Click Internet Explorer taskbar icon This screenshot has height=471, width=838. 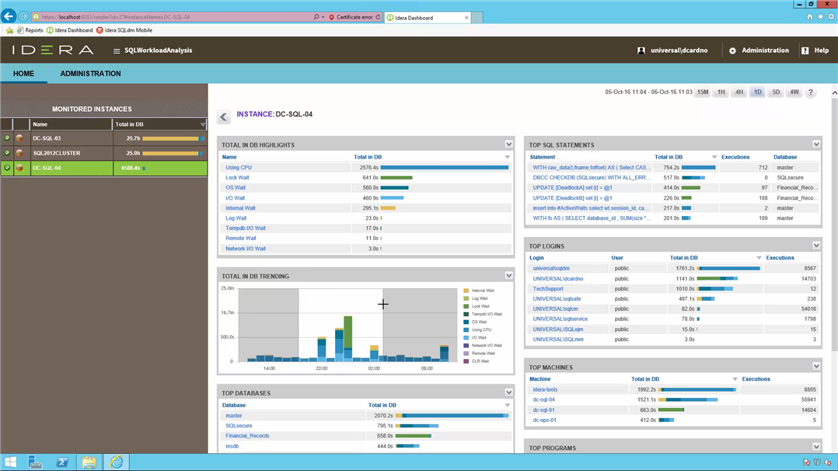[x=117, y=462]
